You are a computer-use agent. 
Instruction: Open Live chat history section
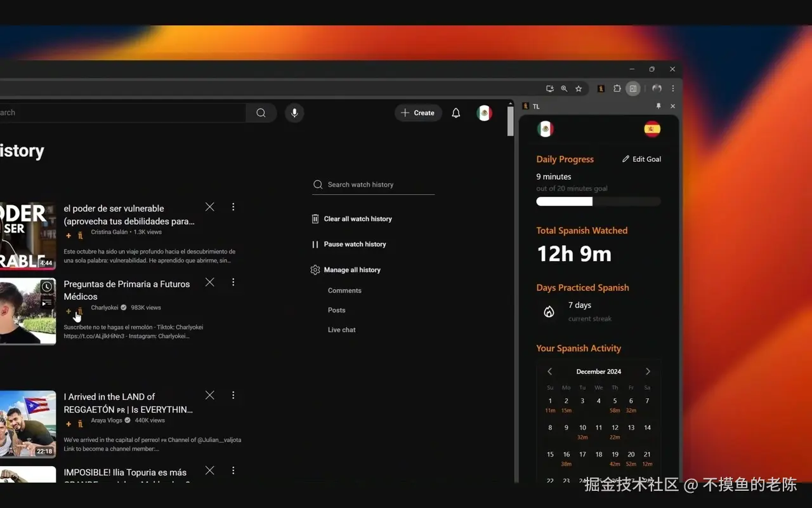(342, 330)
